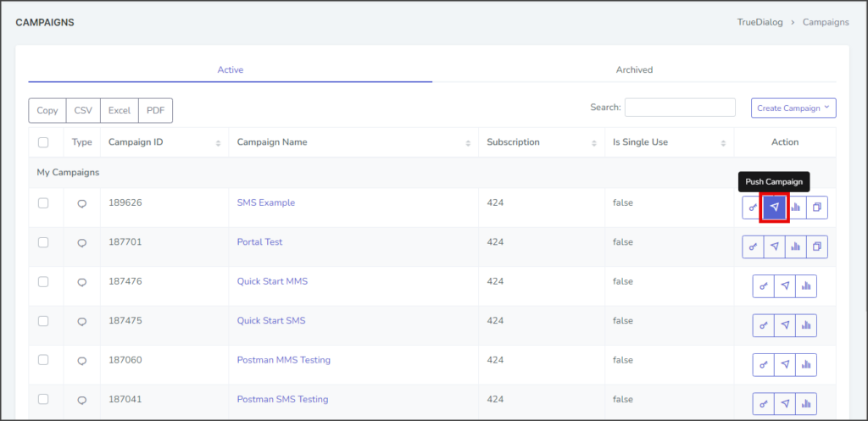
Task: Click the Push Campaign icon for SMS Example
Action: (x=774, y=208)
